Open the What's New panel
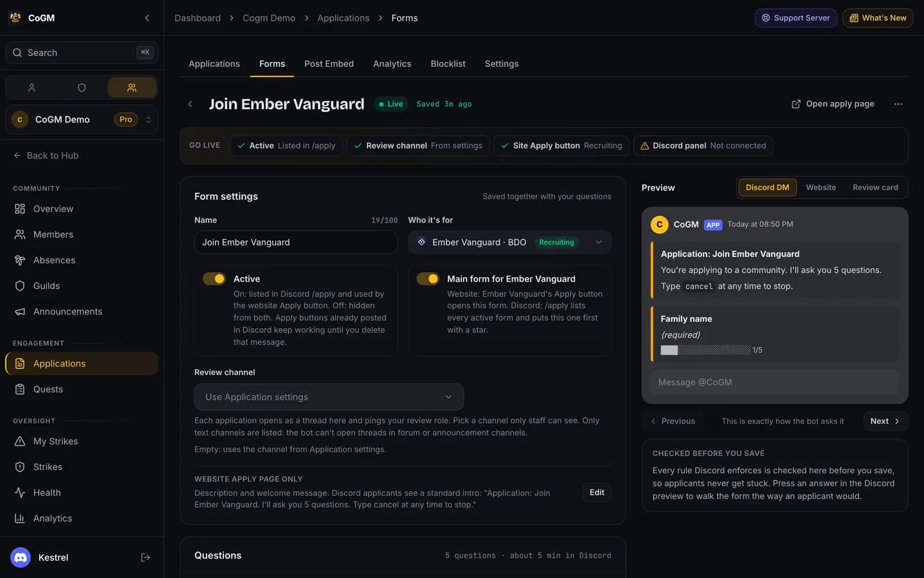Image resolution: width=924 pixels, height=578 pixels. (x=878, y=18)
